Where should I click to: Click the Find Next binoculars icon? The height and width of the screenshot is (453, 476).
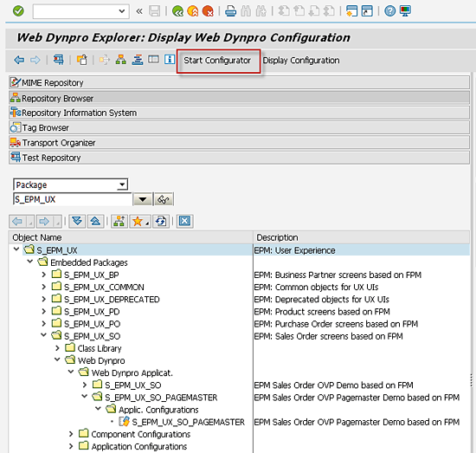click(x=261, y=11)
